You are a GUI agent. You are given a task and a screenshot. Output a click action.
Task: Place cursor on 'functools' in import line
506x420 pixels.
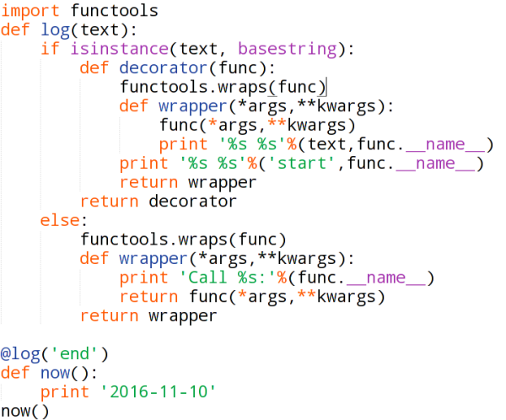(x=114, y=11)
